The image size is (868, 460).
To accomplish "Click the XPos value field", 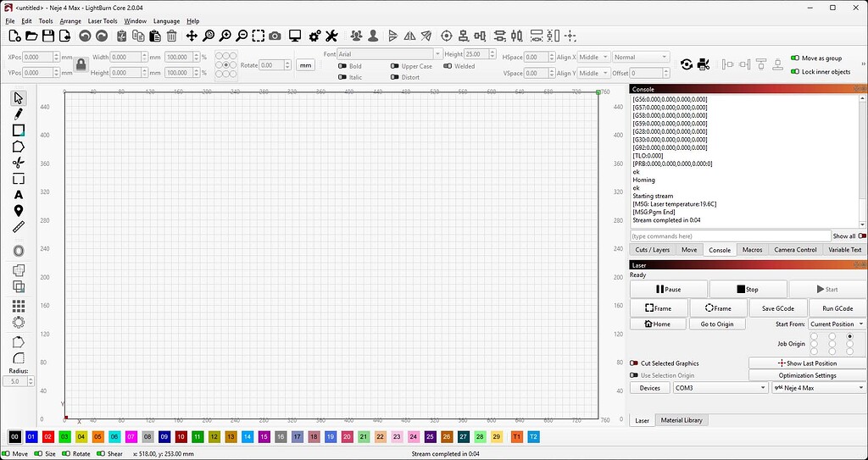I will [38, 57].
